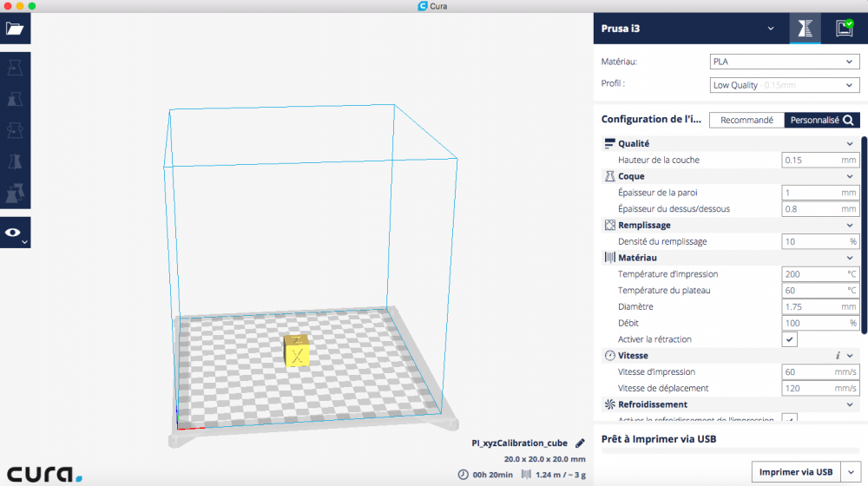This screenshot has width=868, height=486.
Task: Select the Rotate tool in left toolbar
Action: pyautogui.click(x=15, y=130)
